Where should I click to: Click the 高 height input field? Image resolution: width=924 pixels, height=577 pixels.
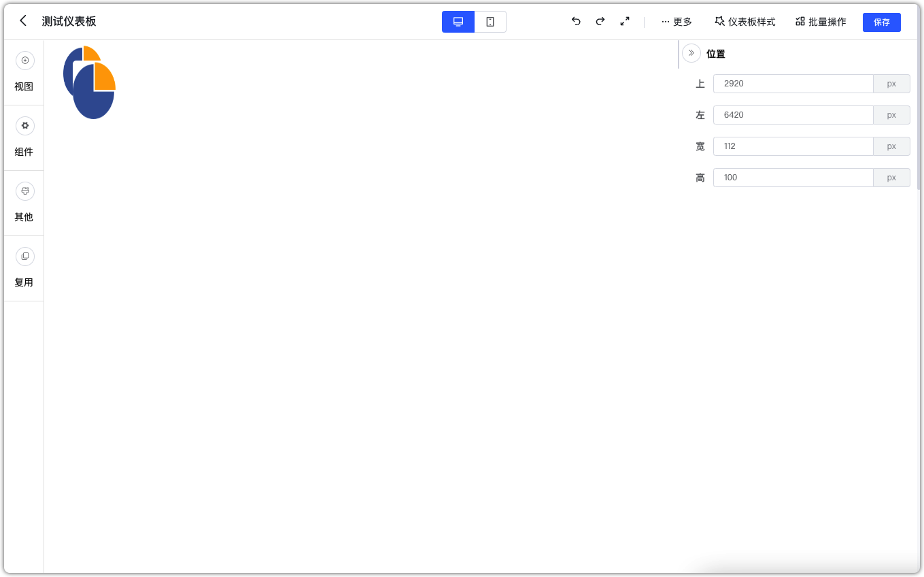(793, 178)
